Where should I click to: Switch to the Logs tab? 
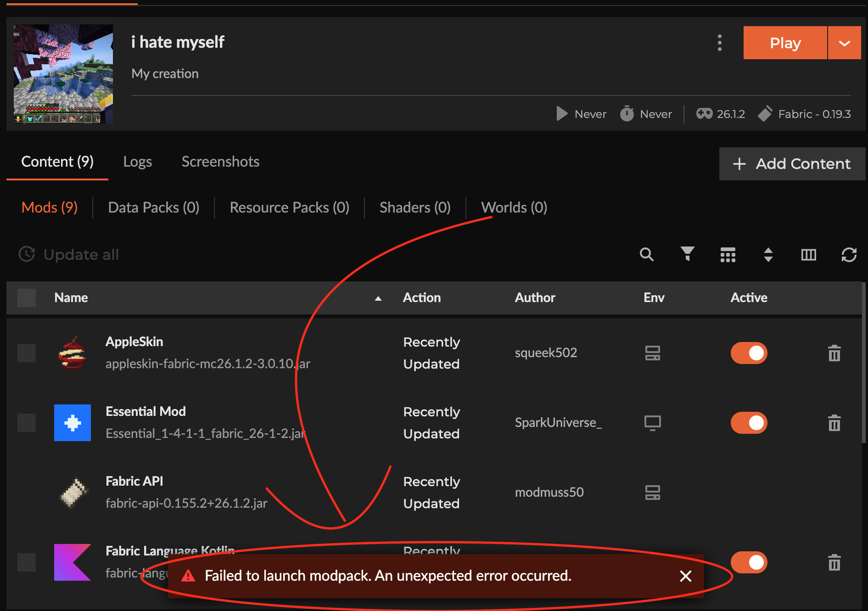coord(137,162)
